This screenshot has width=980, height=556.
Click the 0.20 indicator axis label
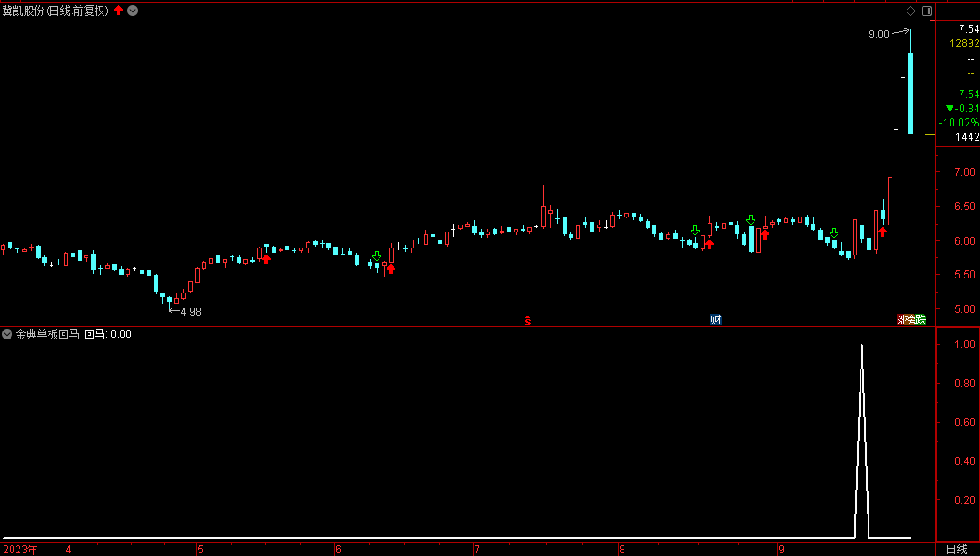pos(964,499)
